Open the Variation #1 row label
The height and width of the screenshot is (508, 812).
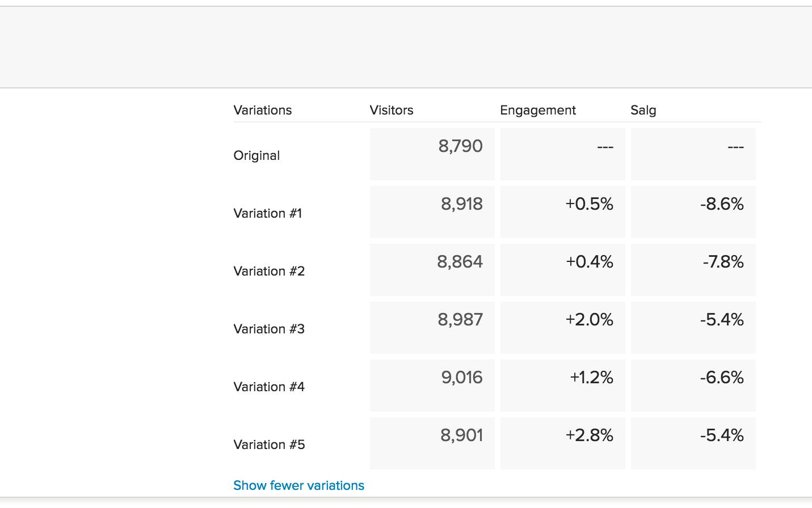[x=267, y=213]
